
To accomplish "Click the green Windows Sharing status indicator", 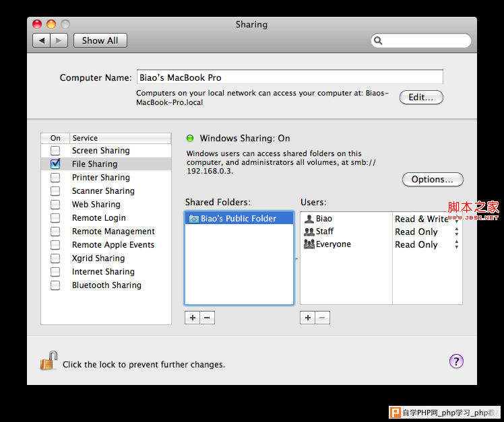I will [190, 138].
